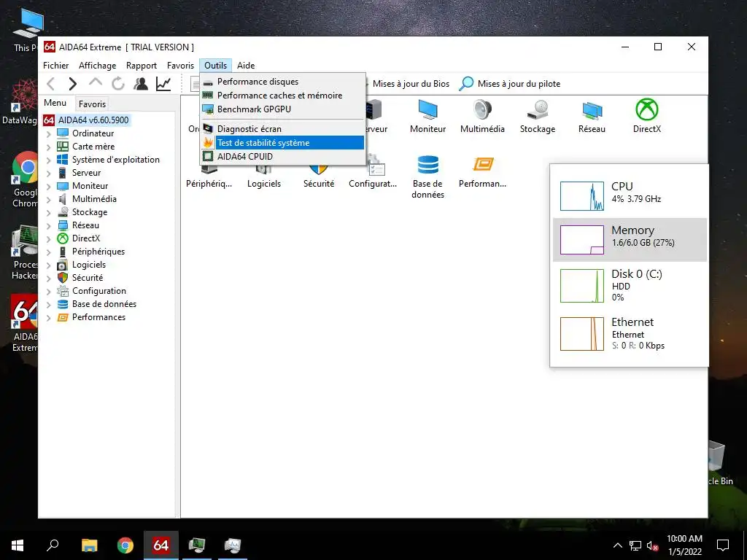Choose Test de stabilité système
747x560 pixels.
pos(283,142)
